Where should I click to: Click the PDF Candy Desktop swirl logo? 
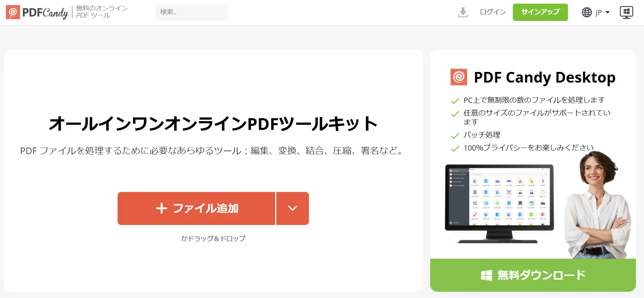pos(459,77)
